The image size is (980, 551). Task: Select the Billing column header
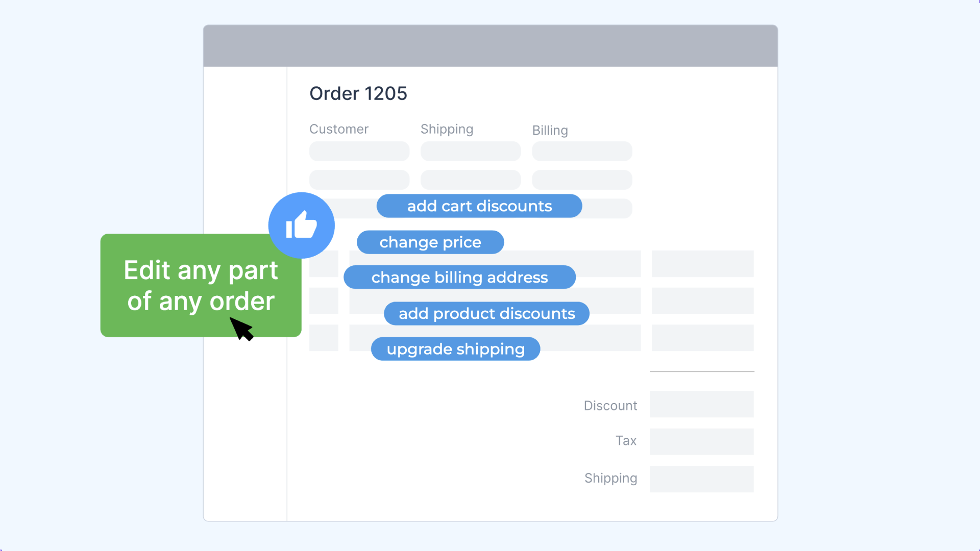tap(550, 131)
